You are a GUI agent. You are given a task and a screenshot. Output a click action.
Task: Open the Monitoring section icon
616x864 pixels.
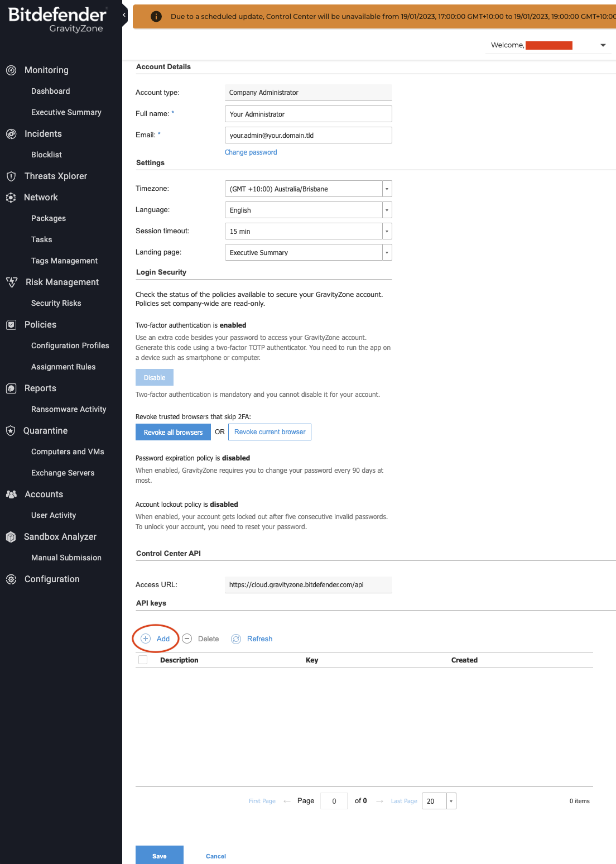11,70
